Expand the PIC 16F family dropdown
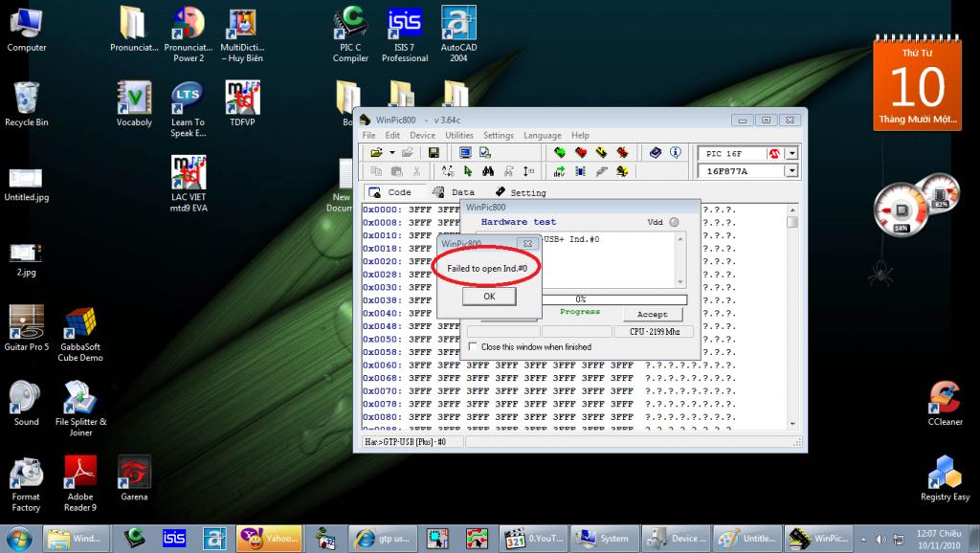 tap(791, 153)
